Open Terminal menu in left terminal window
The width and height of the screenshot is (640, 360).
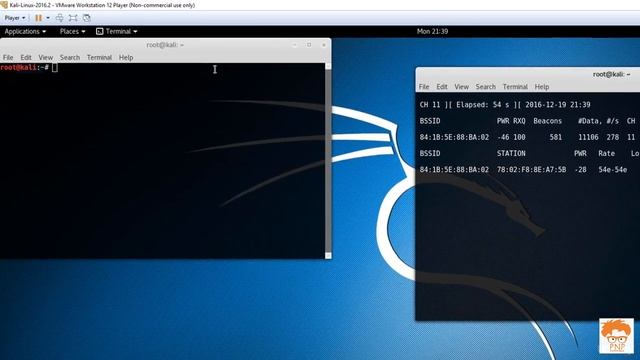[99, 58]
